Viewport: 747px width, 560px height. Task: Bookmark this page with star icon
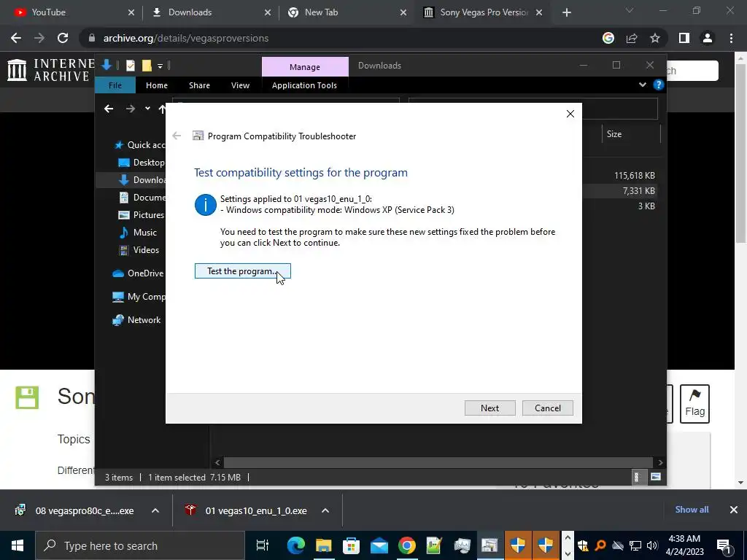tap(655, 38)
